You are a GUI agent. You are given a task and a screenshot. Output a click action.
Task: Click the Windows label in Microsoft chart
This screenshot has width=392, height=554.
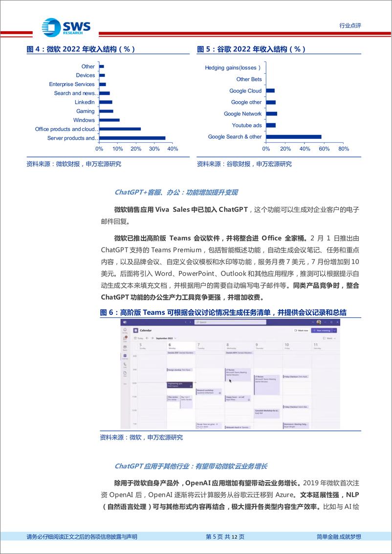[84, 120]
